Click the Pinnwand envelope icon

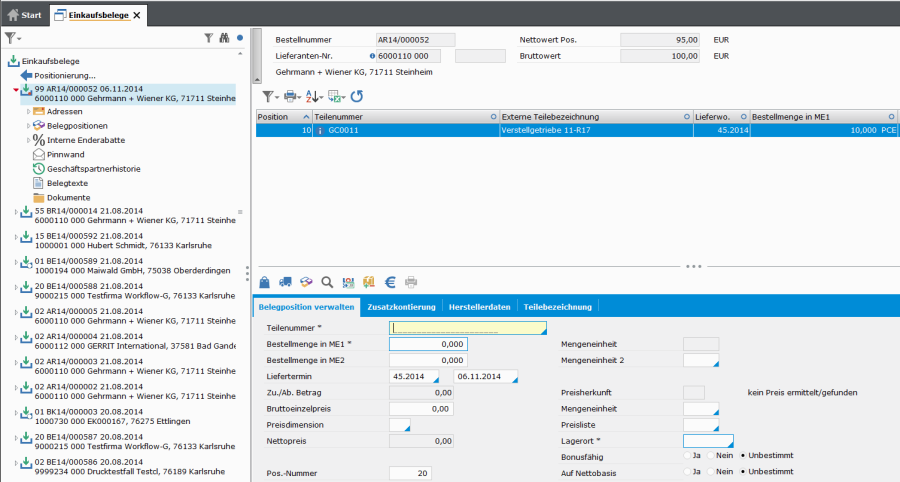(x=38, y=154)
